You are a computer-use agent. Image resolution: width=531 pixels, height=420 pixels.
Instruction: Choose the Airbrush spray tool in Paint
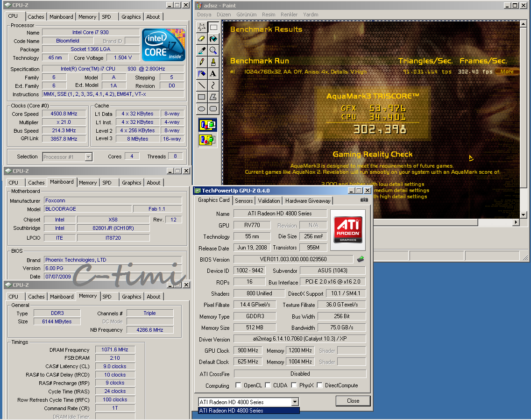click(201, 73)
